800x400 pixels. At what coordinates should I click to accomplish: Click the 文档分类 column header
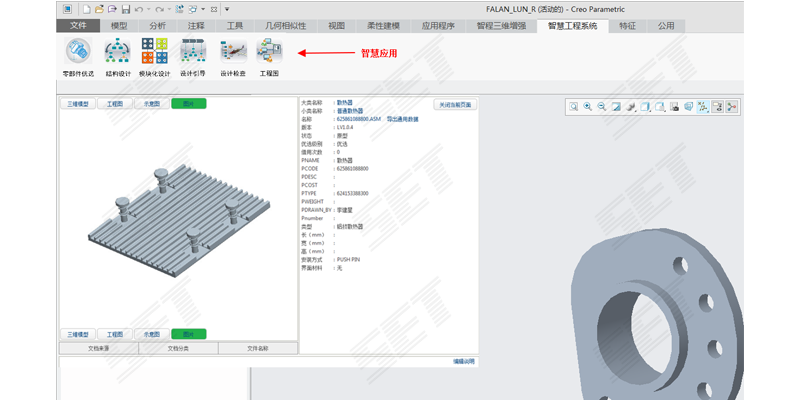(x=178, y=348)
